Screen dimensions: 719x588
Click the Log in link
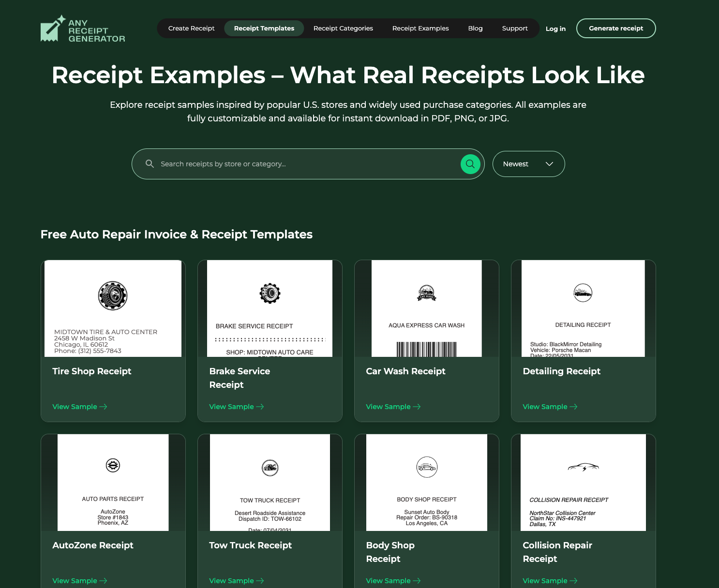tap(555, 29)
